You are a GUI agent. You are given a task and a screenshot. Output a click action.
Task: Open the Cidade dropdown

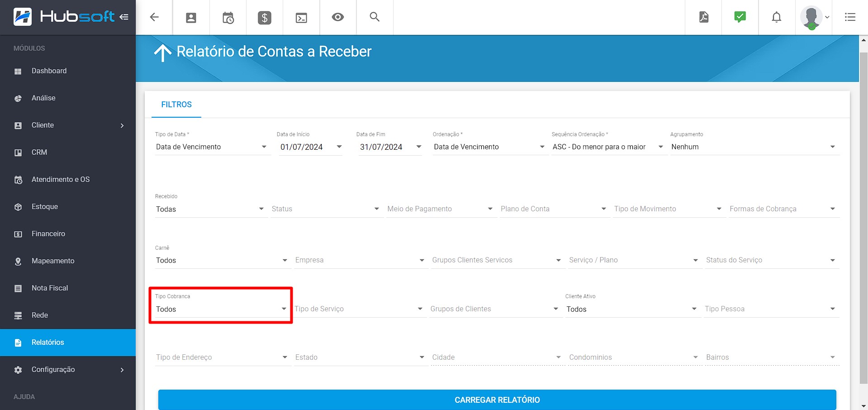pos(498,358)
